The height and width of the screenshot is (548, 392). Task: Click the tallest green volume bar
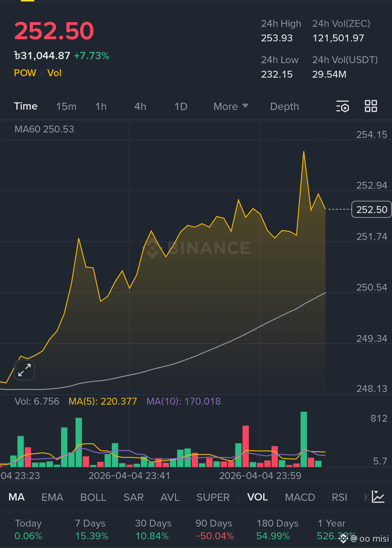[x=304, y=439]
